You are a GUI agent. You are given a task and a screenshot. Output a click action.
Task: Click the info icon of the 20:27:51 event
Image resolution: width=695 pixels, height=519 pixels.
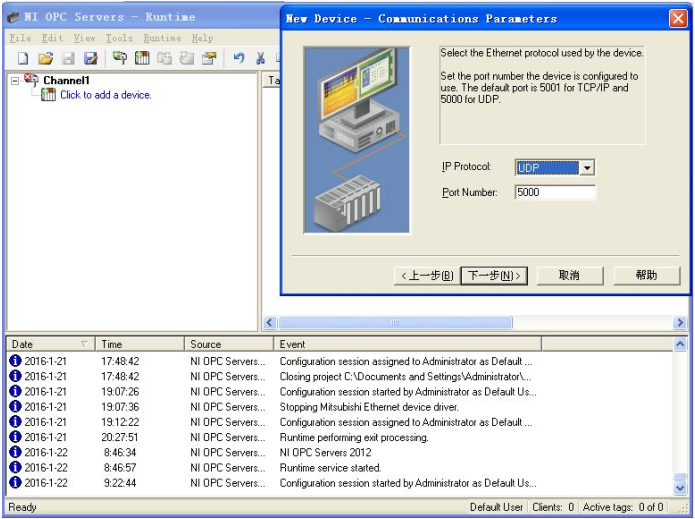coord(15,437)
